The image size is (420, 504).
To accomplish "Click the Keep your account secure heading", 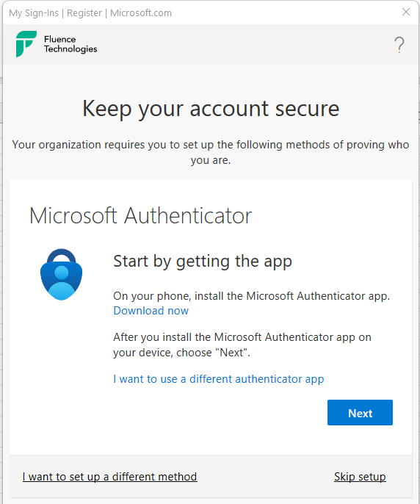I will click(211, 109).
